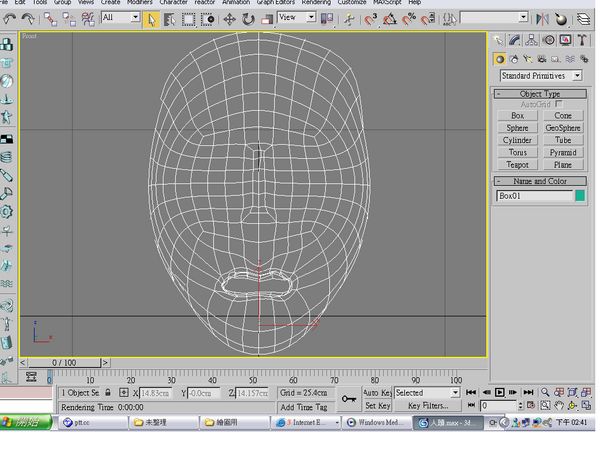Click reactor Cloth Collection shirt icon
The width and height of the screenshot is (600, 450).
point(7,63)
